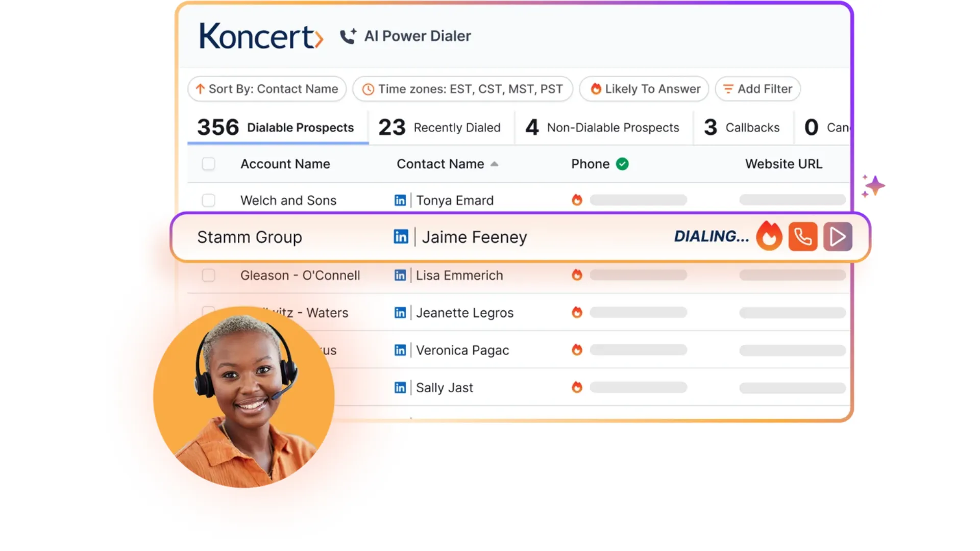
Task: Open Veronica Pagac's LinkedIn icon
Action: pos(400,350)
